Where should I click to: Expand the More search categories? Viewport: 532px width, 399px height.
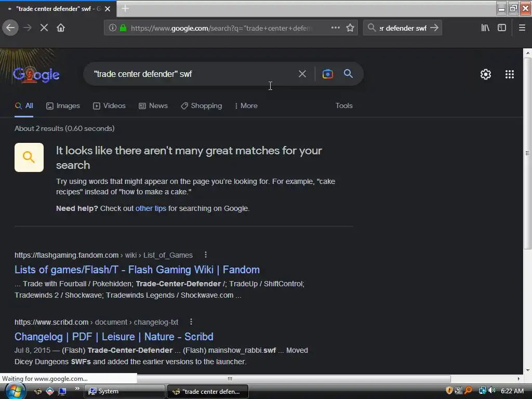246,106
